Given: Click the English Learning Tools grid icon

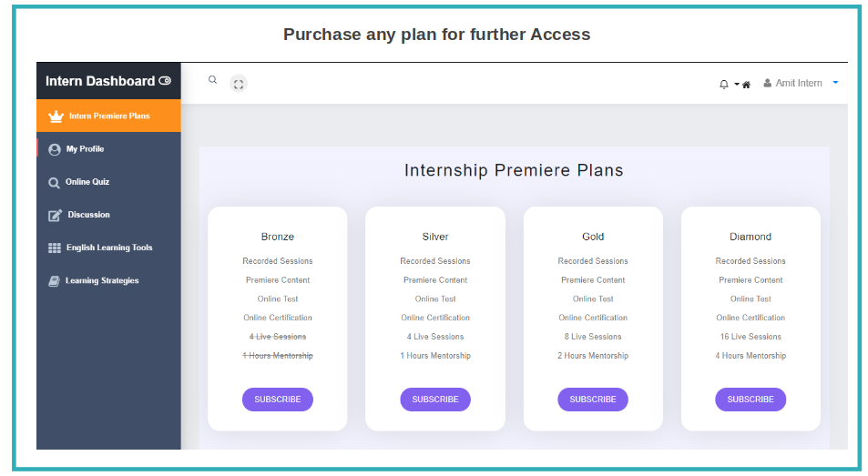Looking at the screenshot, I should coord(55,248).
